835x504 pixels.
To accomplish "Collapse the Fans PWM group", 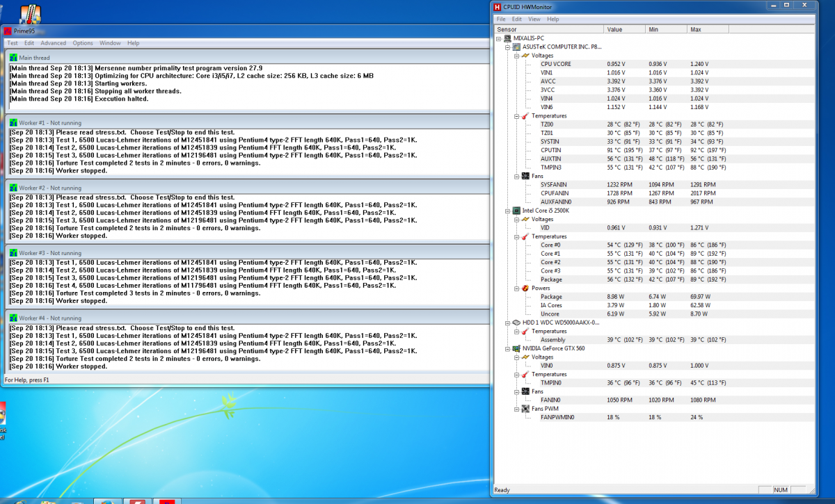I will pyautogui.click(x=516, y=409).
